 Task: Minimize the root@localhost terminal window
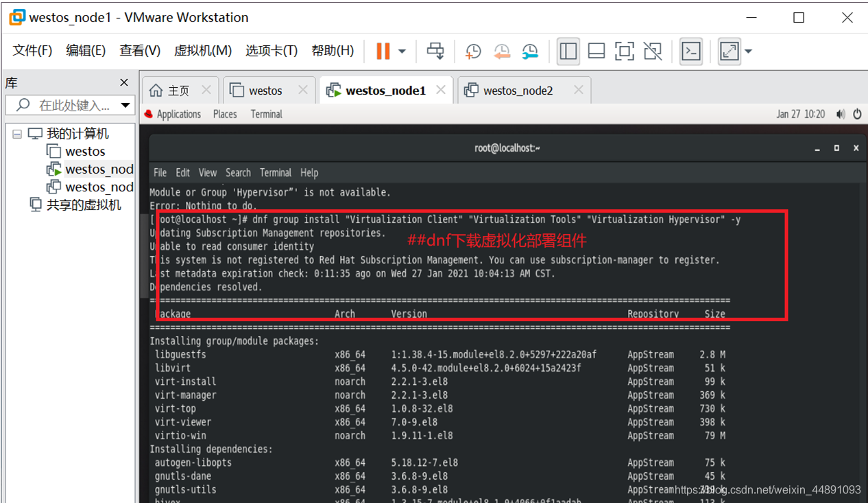coord(817,148)
